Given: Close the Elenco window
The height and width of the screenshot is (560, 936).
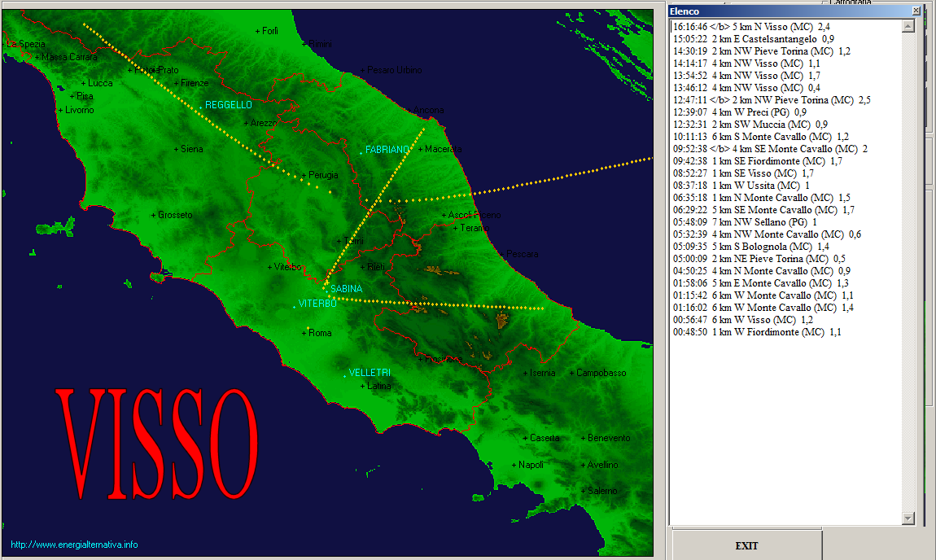Looking at the screenshot, I should click(916, 11).
